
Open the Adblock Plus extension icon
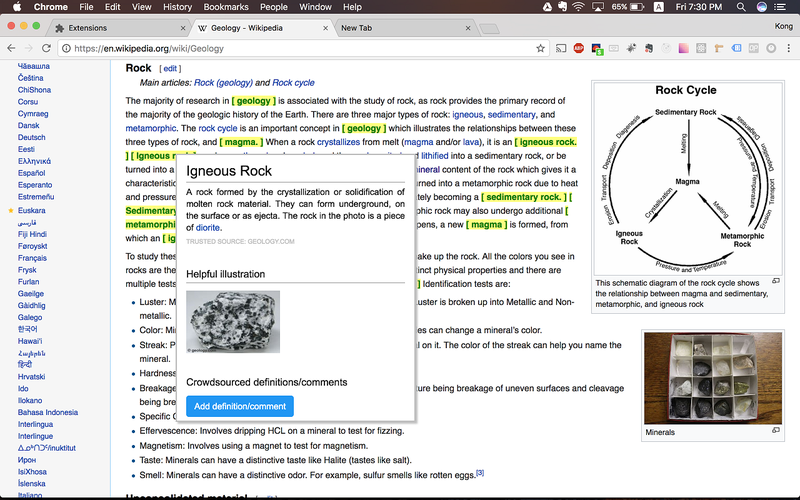point(579,48)
